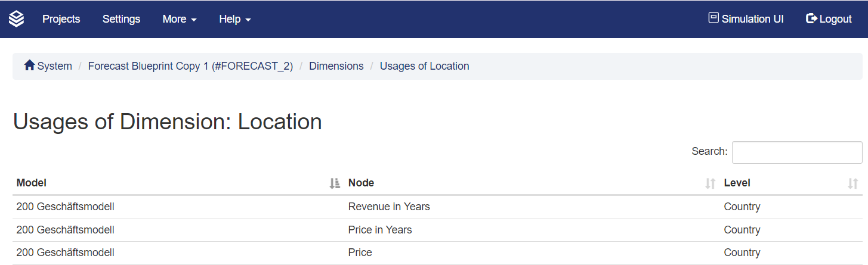Click the Node column sort icon
Viewport: 868px width, 265px height.
coord(710,183)
